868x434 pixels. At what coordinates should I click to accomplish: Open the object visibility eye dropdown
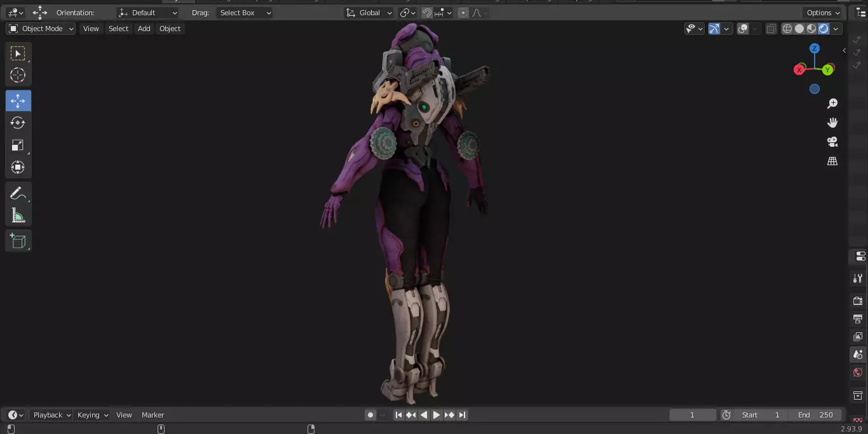click(x=695, y=29)
